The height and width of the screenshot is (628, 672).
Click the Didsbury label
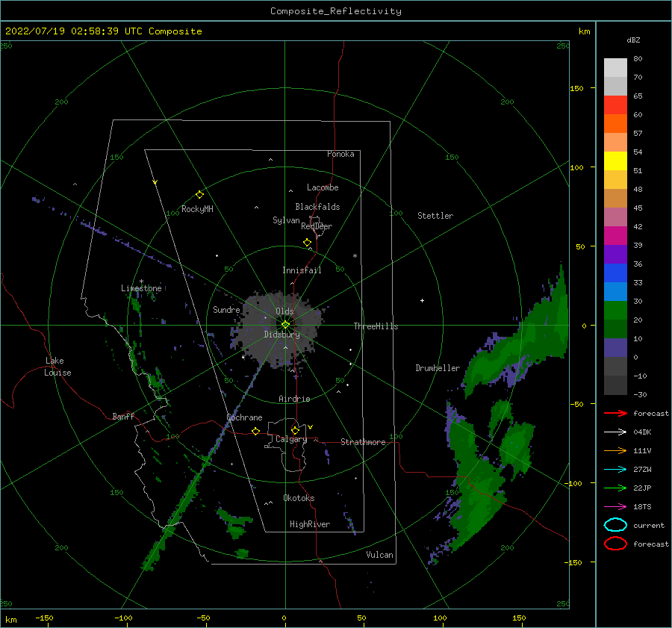[281, 335]
